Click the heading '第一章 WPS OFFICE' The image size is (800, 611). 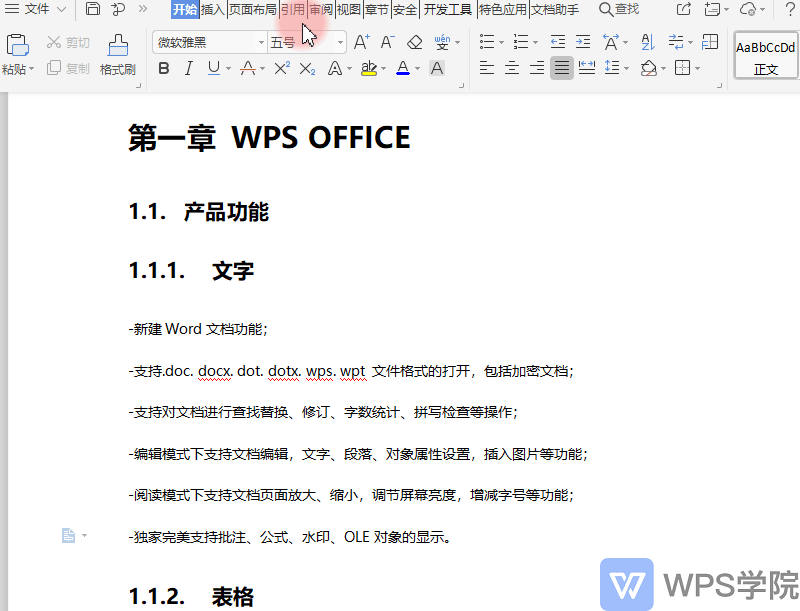[x=269, y=137]
